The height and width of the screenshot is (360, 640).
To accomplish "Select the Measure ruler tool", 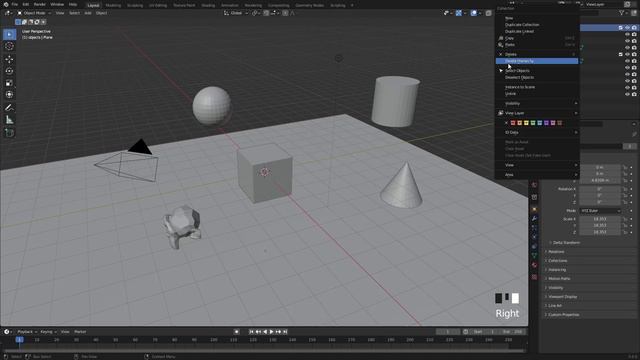I will 9,120.
